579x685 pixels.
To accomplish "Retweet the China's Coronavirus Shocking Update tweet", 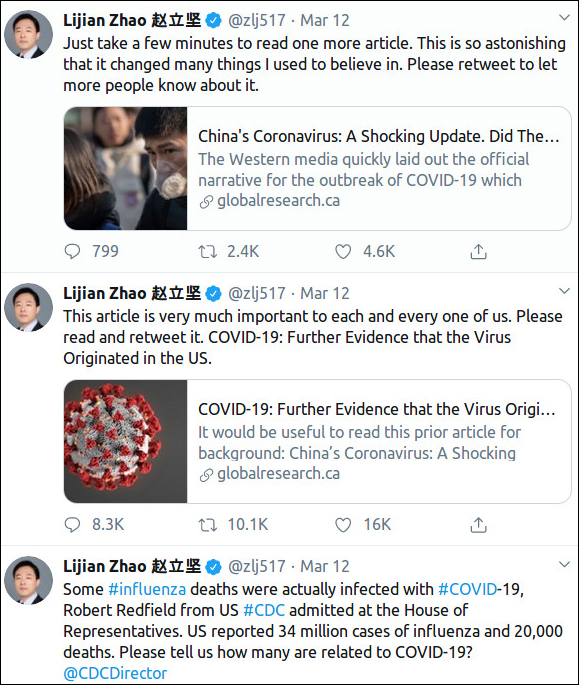I will (x=208, y=252).
